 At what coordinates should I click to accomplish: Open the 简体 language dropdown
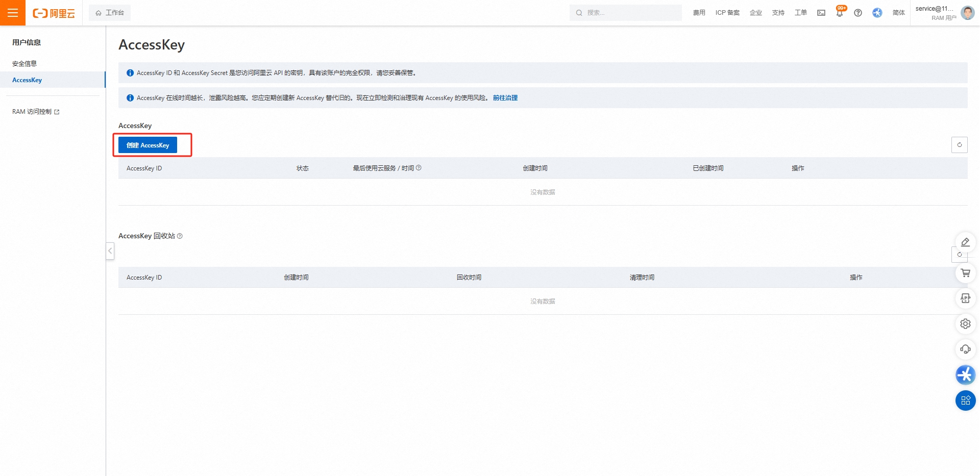(898, 13)
